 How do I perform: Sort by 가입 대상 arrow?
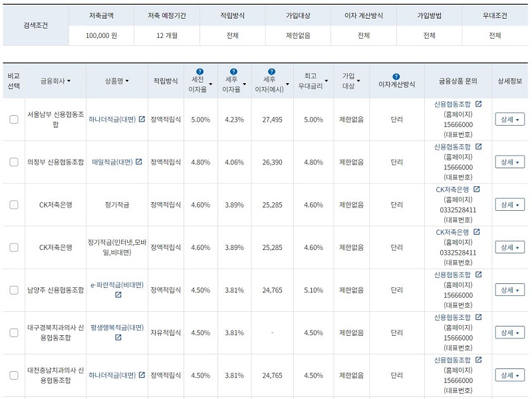click(x=358, y=80)
